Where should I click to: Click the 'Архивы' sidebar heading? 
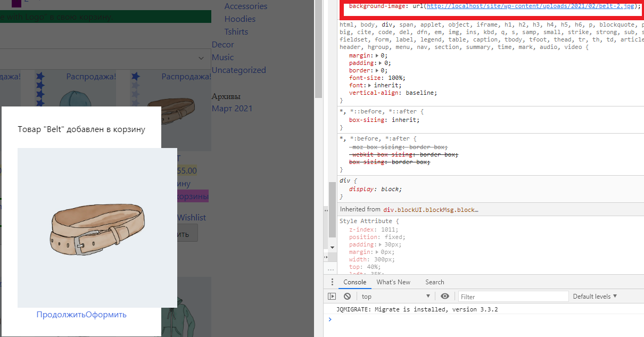(226, 96)
